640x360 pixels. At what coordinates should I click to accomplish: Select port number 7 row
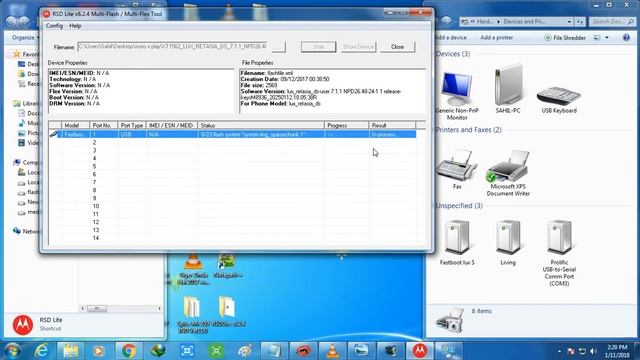[x=232, y=182]
